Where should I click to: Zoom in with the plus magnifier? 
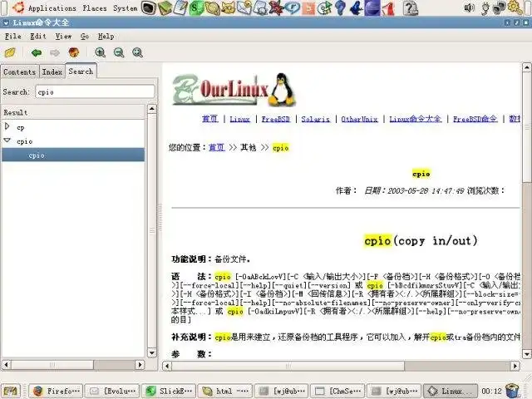click(100, 52)
